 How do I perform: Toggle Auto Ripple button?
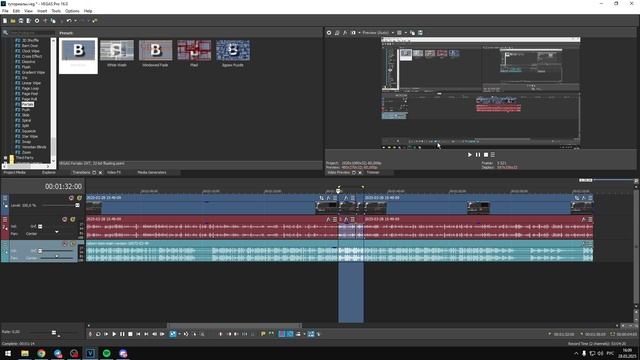pyautogui.click(x=298, y=334)
